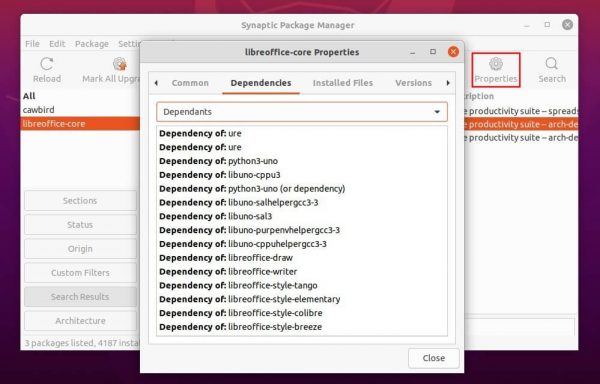Switch to the Versions tab
600x384 pixels.
click(413, 83)
